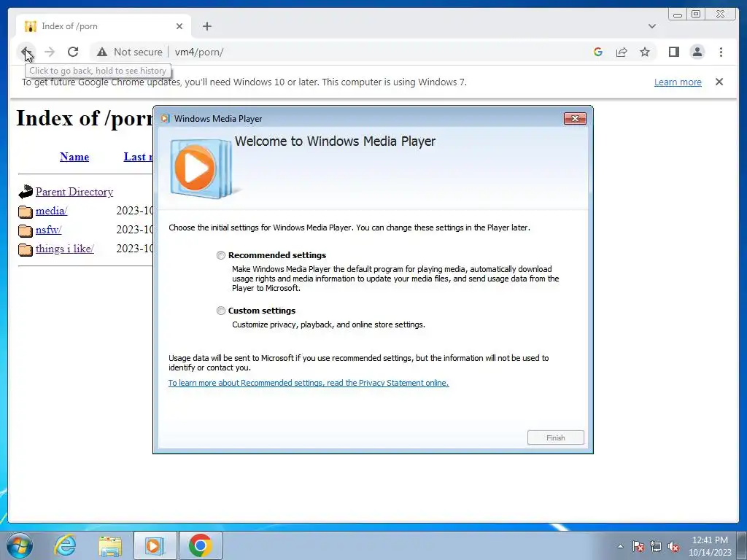Click the Not secure warning icon
This screenshot has height=560, width=747.
click(101, 52)
